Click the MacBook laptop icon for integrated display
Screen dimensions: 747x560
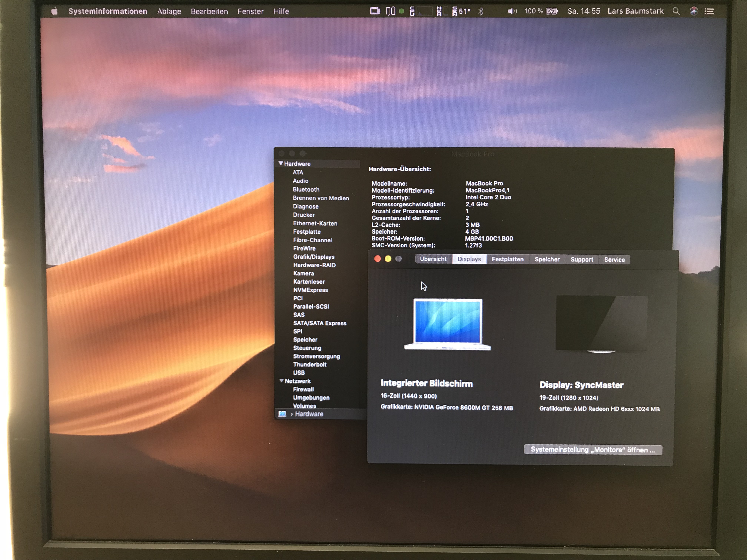(448, 324)
